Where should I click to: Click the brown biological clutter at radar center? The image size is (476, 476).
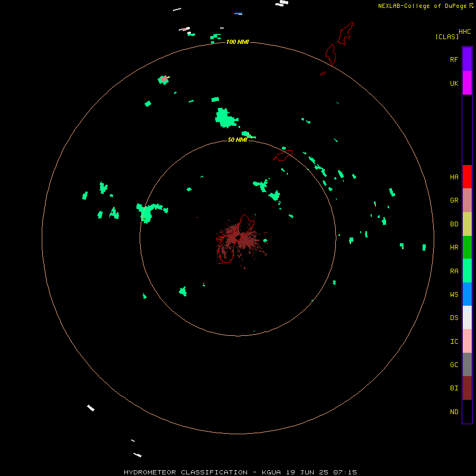pos(242,240)
